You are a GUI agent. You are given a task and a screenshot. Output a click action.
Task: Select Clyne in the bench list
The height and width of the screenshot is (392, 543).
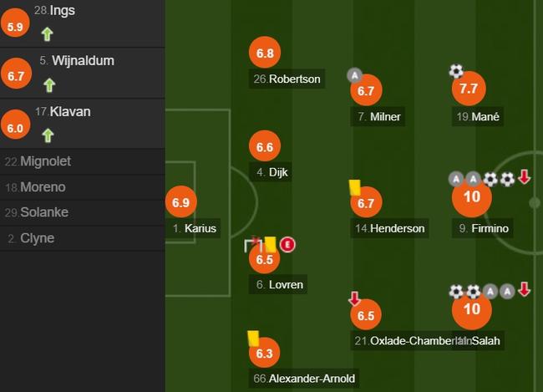[x=83, y=238]
